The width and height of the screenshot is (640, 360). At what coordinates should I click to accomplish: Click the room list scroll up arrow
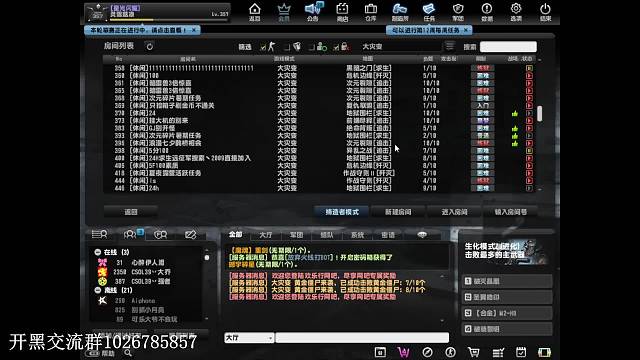tap(540, 60)
